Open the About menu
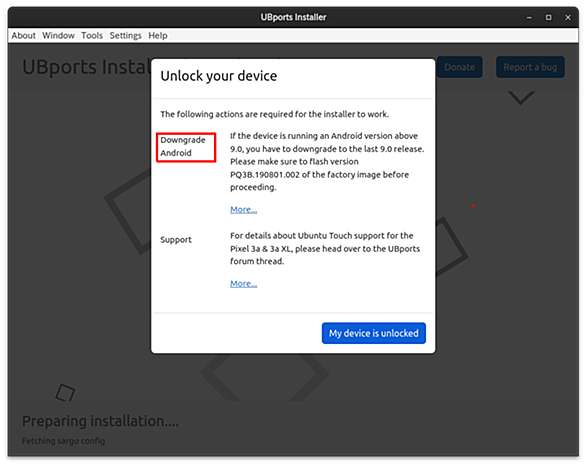Image resolution: width=586 pixels, height=465 pixels. [23, 36]
